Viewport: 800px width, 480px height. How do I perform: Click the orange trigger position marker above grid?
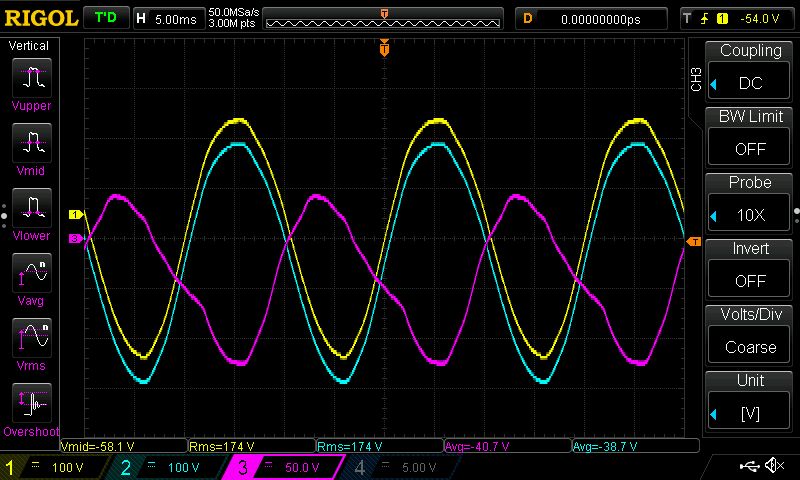pos(384,47)
